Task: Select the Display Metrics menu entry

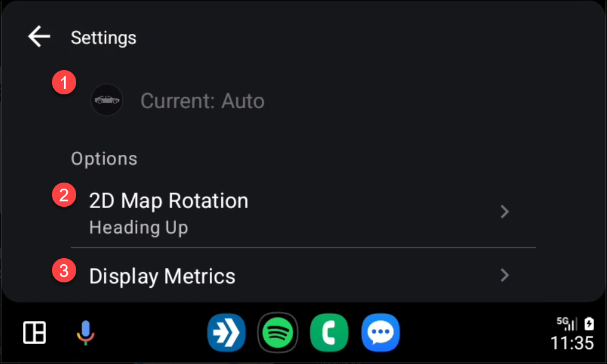Action: (x=162, y=276)
